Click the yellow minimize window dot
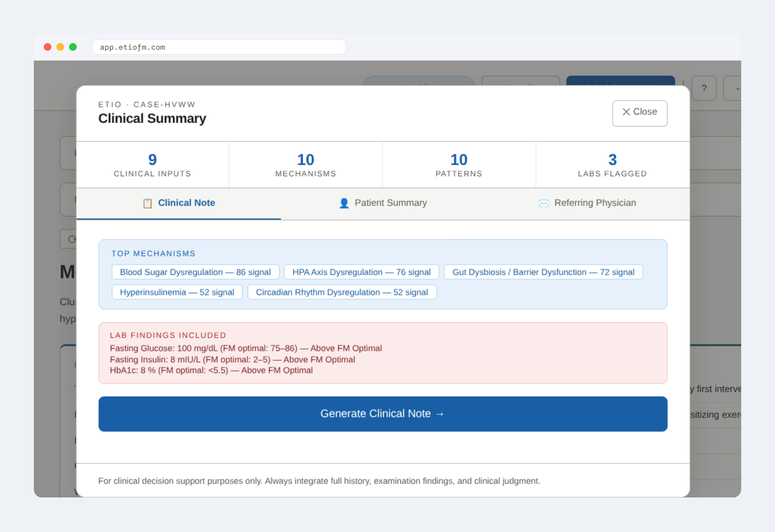The width and height of the screenshot is (775, 532). (x=60, y=47)
